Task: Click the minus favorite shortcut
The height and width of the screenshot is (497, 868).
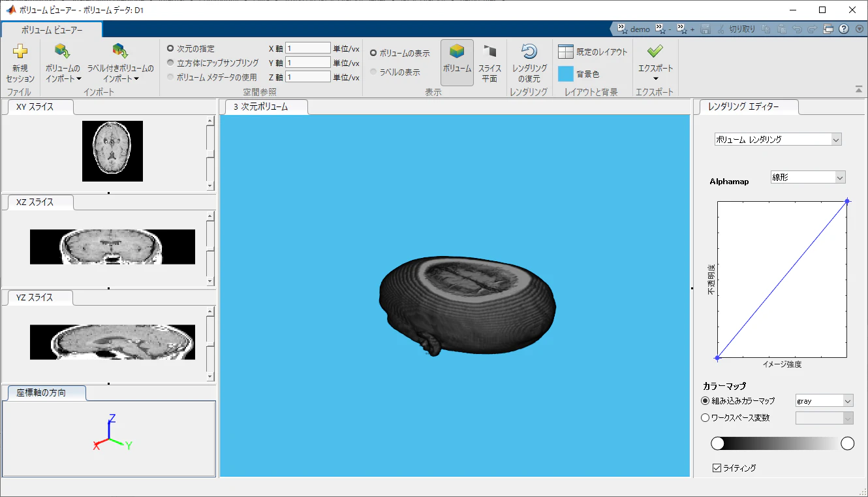Action: (x=663, y=29)
